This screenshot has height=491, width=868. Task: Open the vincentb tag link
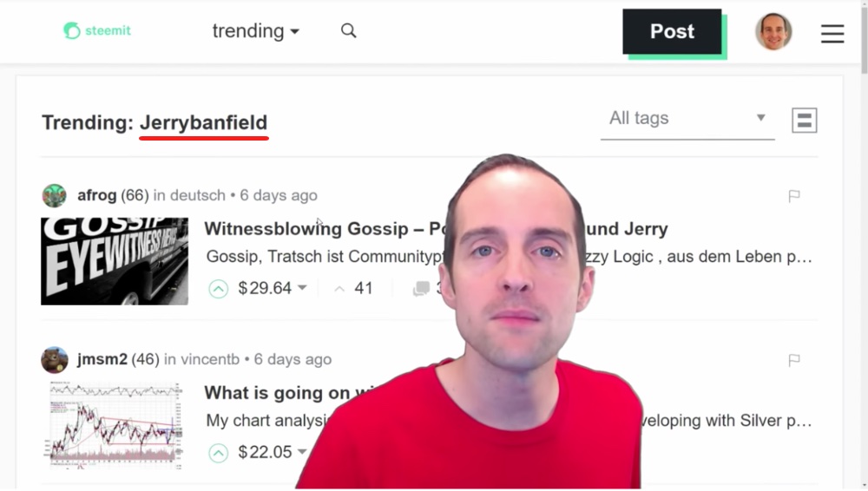tap(210, 360)
